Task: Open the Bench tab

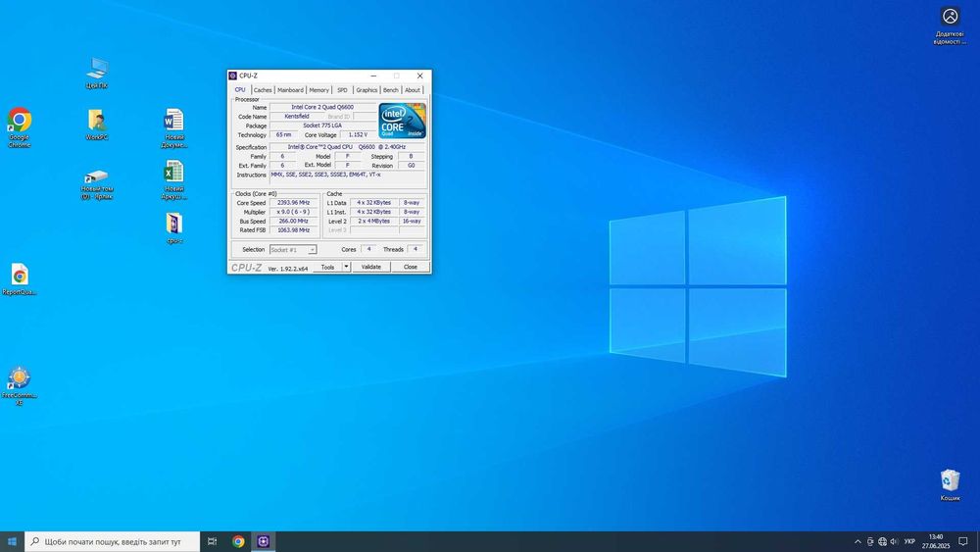Action: tap(391, 90)
